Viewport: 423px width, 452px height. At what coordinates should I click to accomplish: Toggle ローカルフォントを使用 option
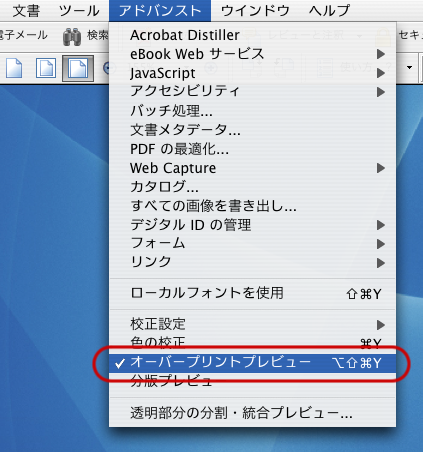tap(252, 294)
